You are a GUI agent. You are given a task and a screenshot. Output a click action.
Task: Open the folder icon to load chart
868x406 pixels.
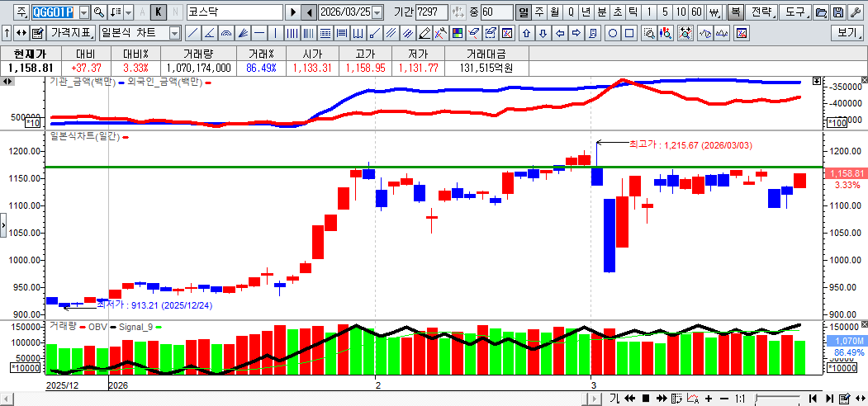click(x=821, y=12)
